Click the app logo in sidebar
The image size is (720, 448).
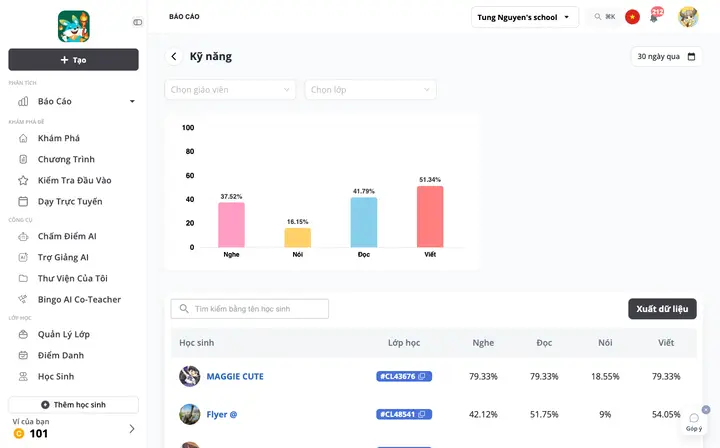tap(73, 27)
